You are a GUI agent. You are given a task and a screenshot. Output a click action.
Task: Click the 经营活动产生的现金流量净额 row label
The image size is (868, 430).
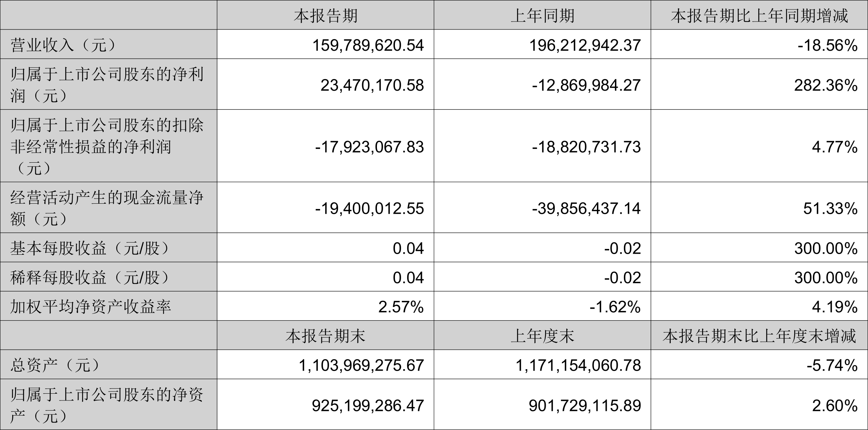pos(107,208)
